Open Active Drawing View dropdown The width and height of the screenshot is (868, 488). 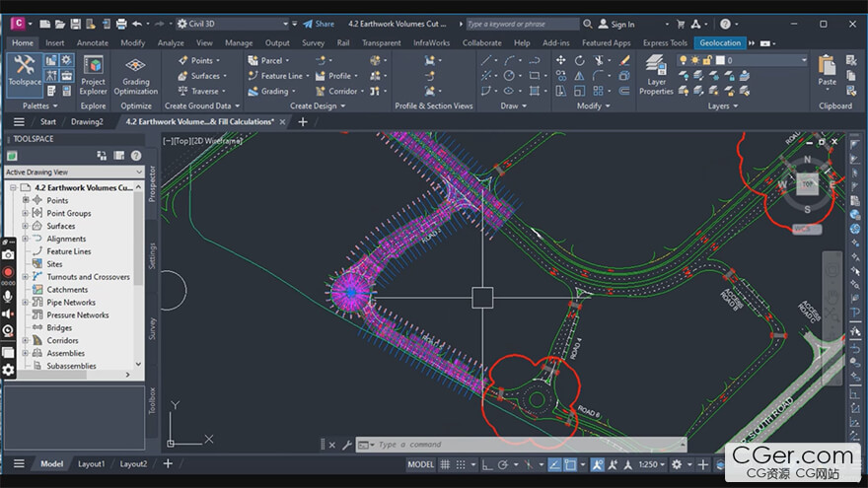pyautogui.click(x=75, y=172)
